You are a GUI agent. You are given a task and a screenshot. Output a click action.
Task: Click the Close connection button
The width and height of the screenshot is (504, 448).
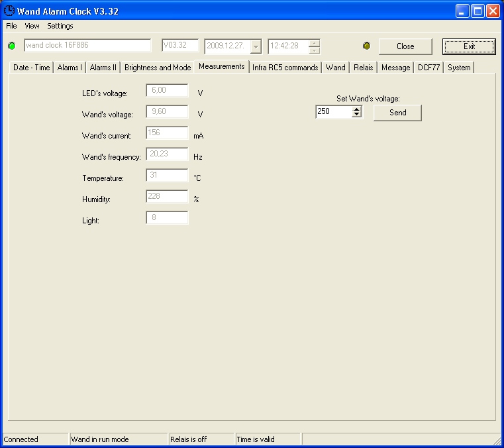[x=405, y=46]
